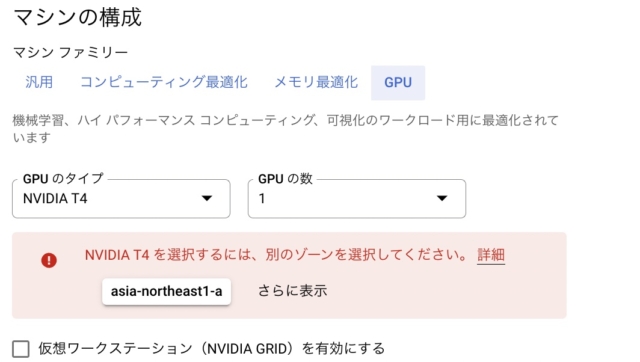Select the コンピューティング最適化 tab
The height and width of the screenshot is (362, 640).
pos(164,82)
